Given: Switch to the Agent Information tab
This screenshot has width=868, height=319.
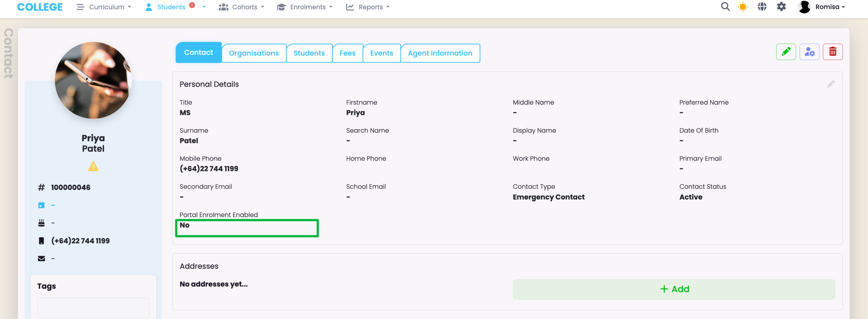Looking at the screenshot, I should 440,53.
